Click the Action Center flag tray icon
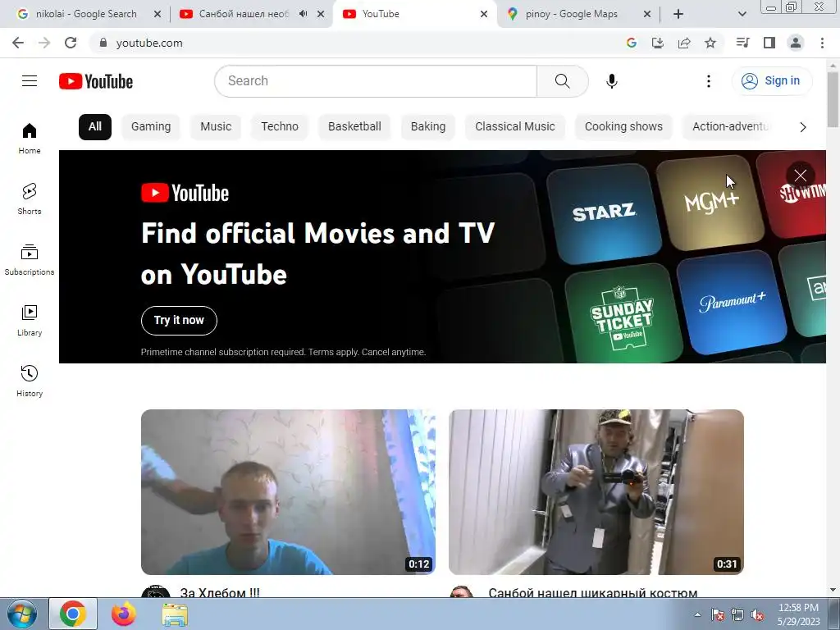 [717, 614]
